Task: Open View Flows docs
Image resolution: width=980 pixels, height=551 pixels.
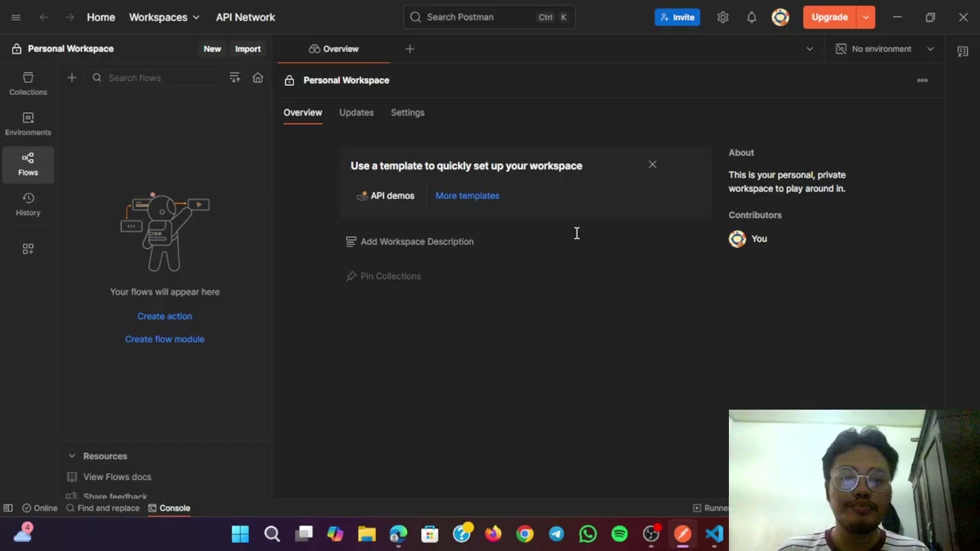Action: point(109,477)
